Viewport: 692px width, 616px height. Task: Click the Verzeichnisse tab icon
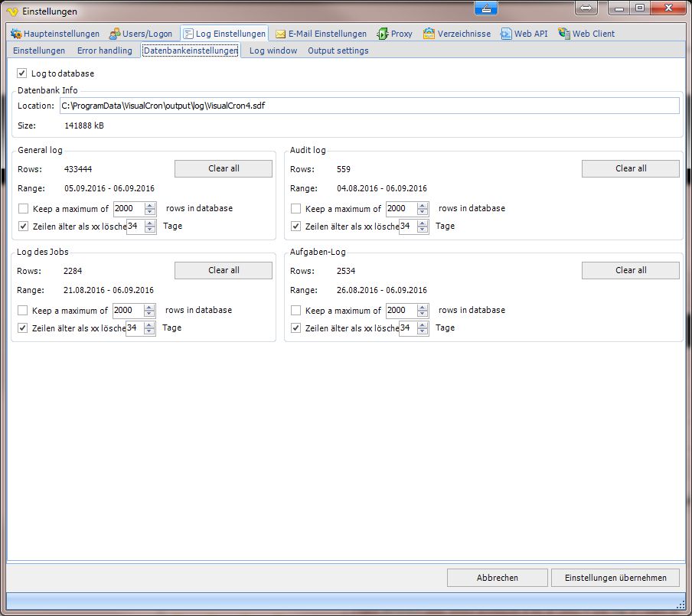pyautogui.click(x=429, y=34)
